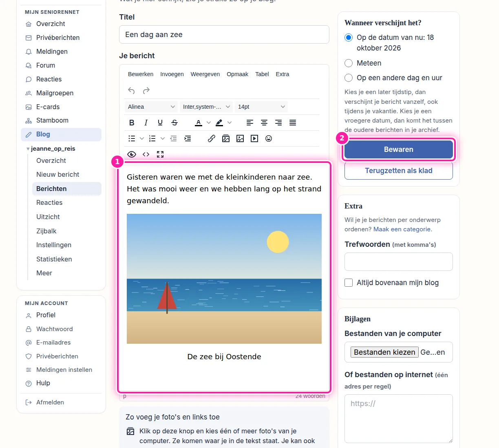
Task: Select the 'Op de datum van nu' option
Action: pos(349,37)
